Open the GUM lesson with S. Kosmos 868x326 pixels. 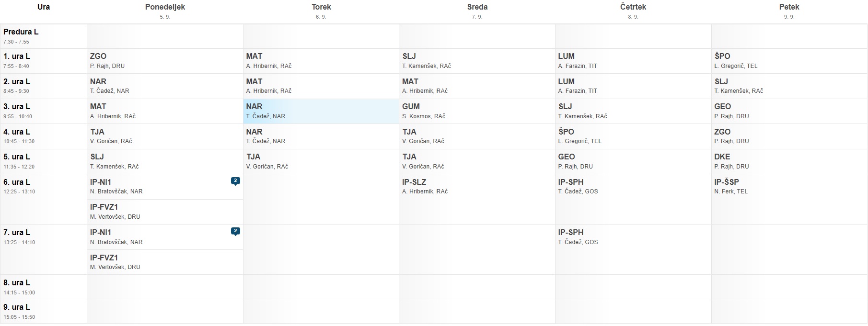click(477, 111)
